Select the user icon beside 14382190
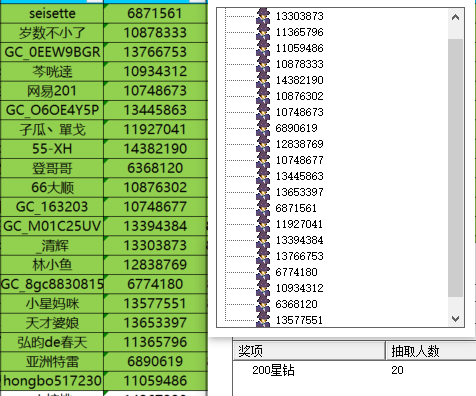The image size is (476, 396). (263, 80)
